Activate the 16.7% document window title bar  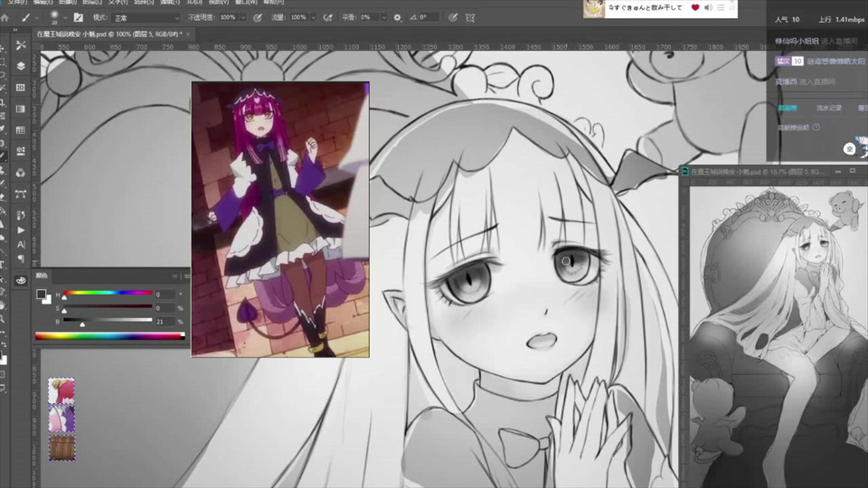point(757,172)
